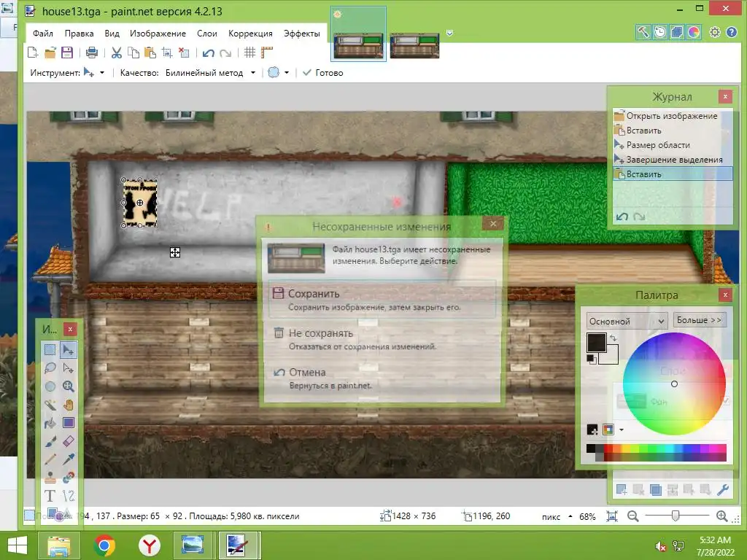Viewport: 747px width, 560px height.
Task: Click the undo arrow in Журнал panel
Action: (x=622, y=217)
